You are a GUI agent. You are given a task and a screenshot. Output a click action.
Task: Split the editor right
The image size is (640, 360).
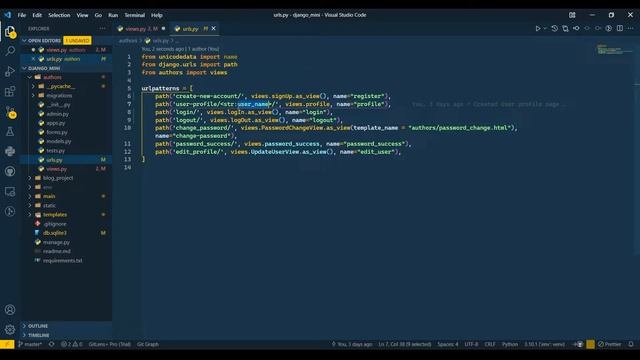point(620,29)
